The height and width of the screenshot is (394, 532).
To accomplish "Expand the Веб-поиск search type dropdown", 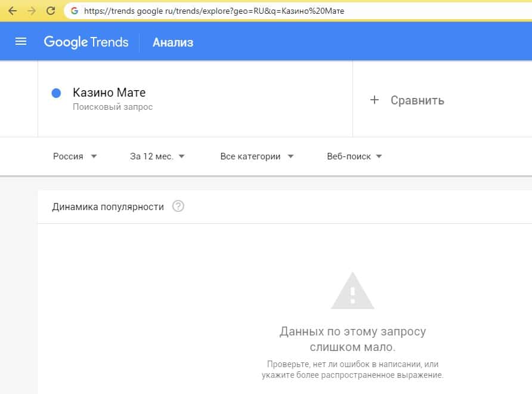I will [354, 156].
